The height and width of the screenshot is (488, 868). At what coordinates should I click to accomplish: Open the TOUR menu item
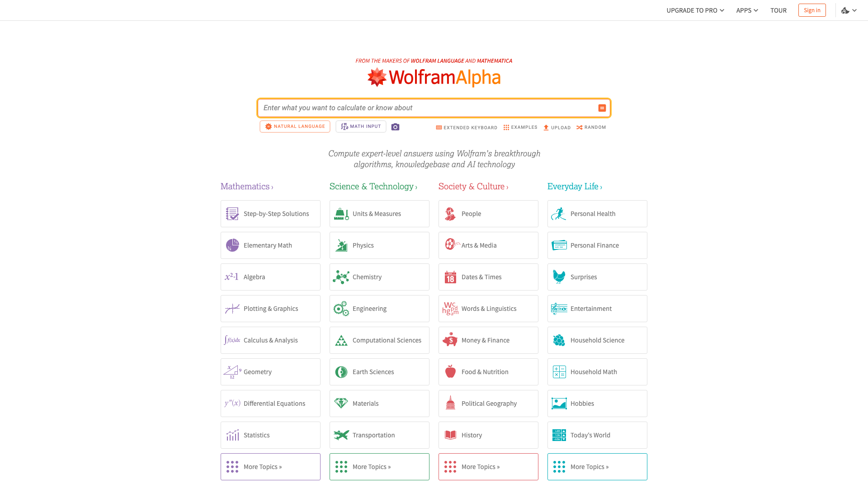click(x=778, y=10)
